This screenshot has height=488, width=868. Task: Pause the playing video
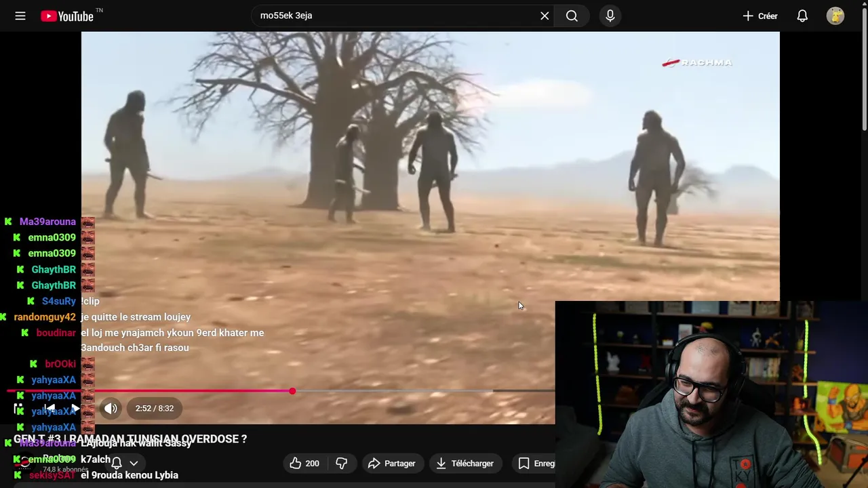pyautogui.click(x=18, y=408)
